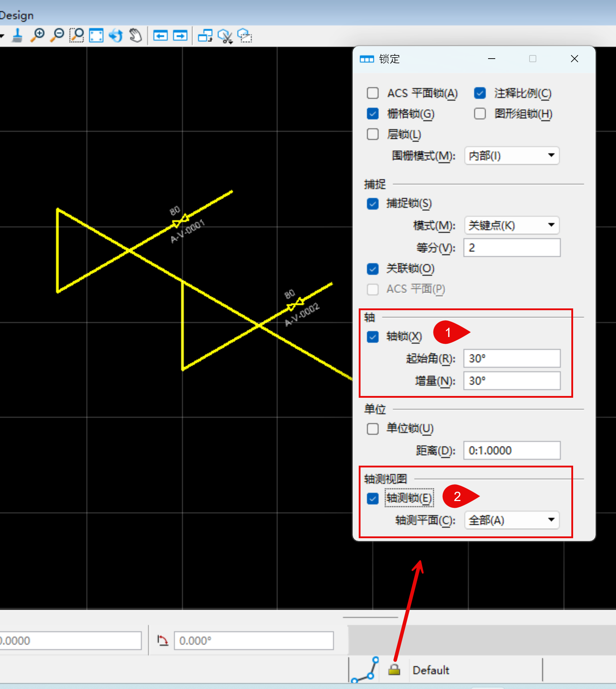Toggle 关联锁(O) checkbox
The image size is (616, 689).
373,269
